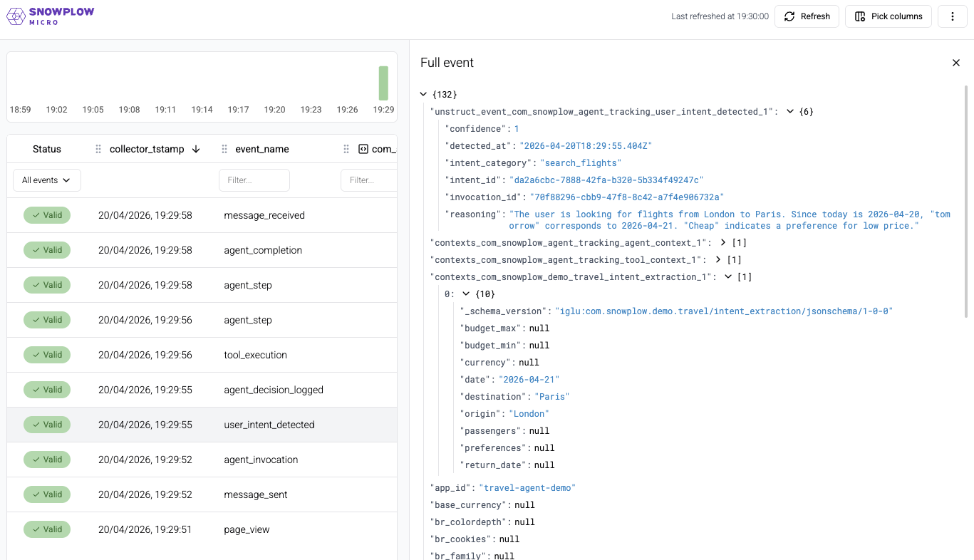This screenshot has height=560, width=974.
Task: Open the All events status dropdown
Action: click(46, 180)
